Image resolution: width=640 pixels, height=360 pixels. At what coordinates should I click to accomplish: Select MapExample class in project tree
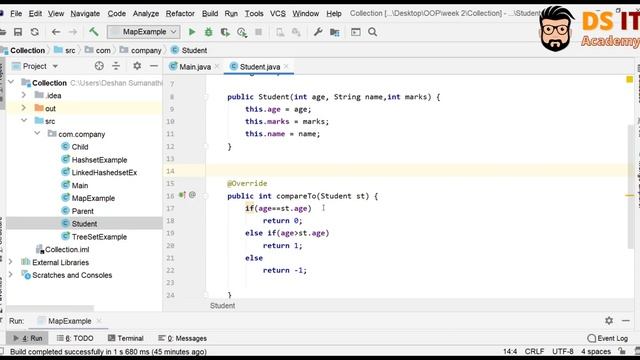click(93, 198)
